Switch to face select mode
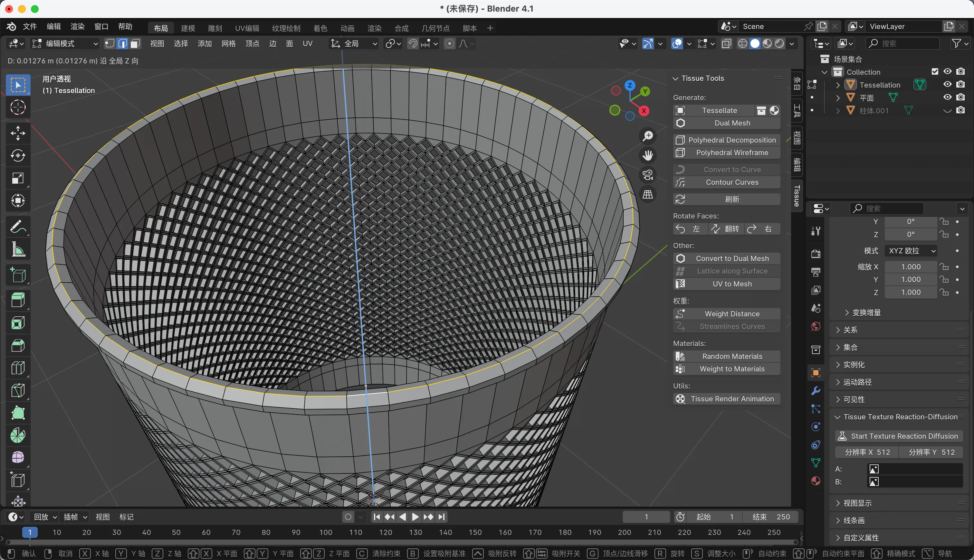Viewport: 974px width, 560px height. tap(135, 43)
